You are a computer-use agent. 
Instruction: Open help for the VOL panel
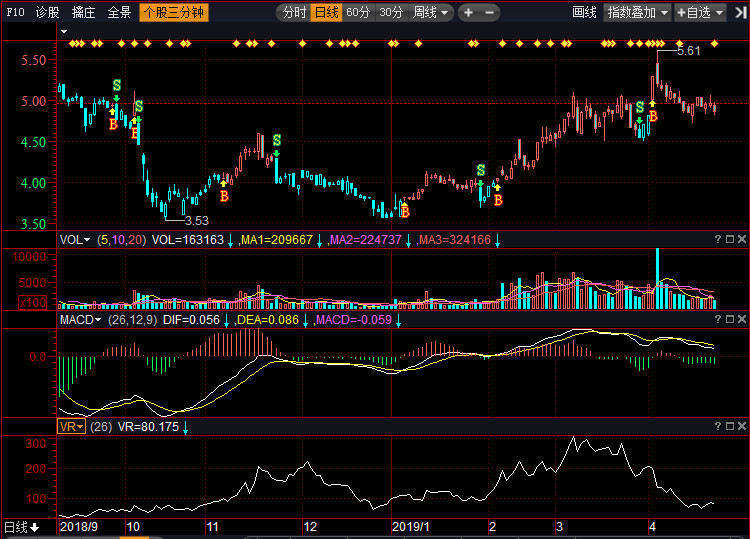pos(717,239)
